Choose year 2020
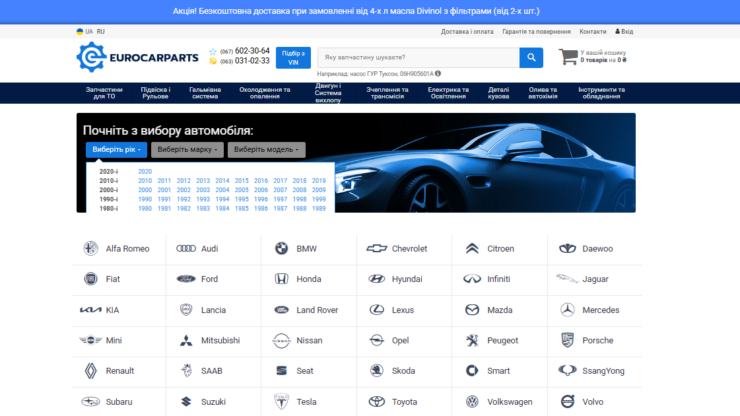This screenshot has height=416, width=740. coord(145,171)
